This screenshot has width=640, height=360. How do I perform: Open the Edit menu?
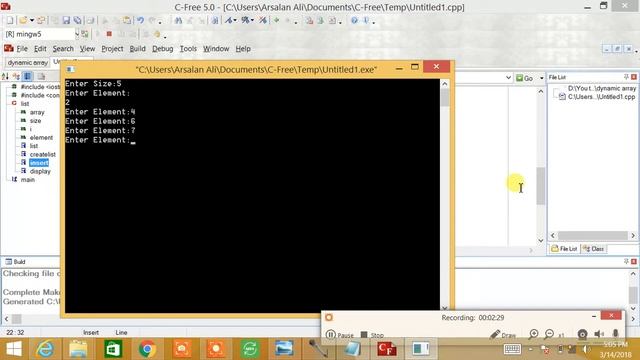[40, 49]
